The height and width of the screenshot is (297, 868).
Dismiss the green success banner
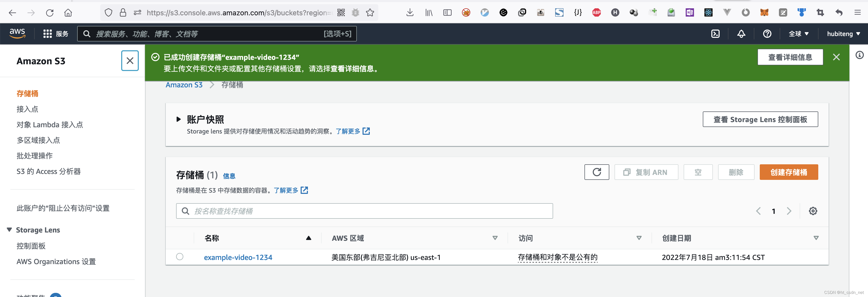pos(836,57)
